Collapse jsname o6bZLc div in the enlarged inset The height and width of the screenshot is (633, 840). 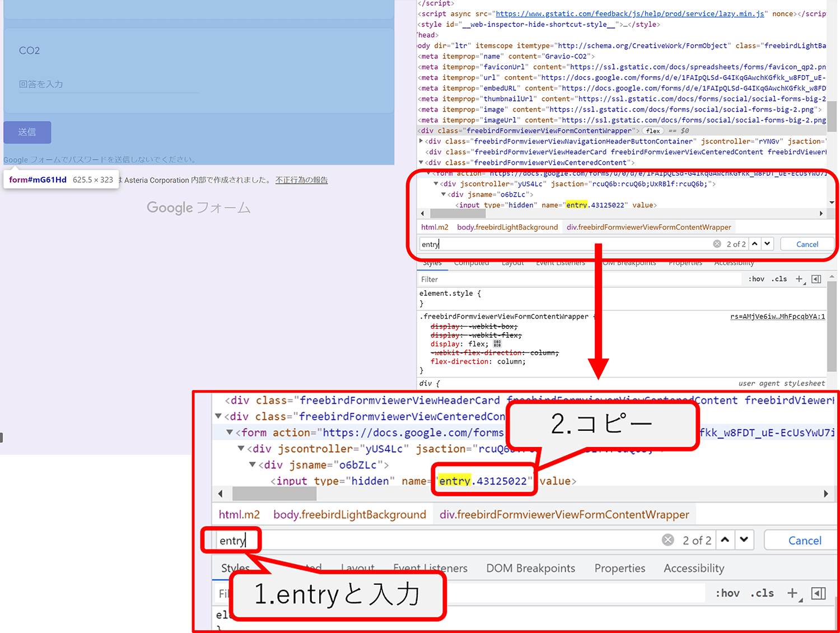tap(253, 465)
